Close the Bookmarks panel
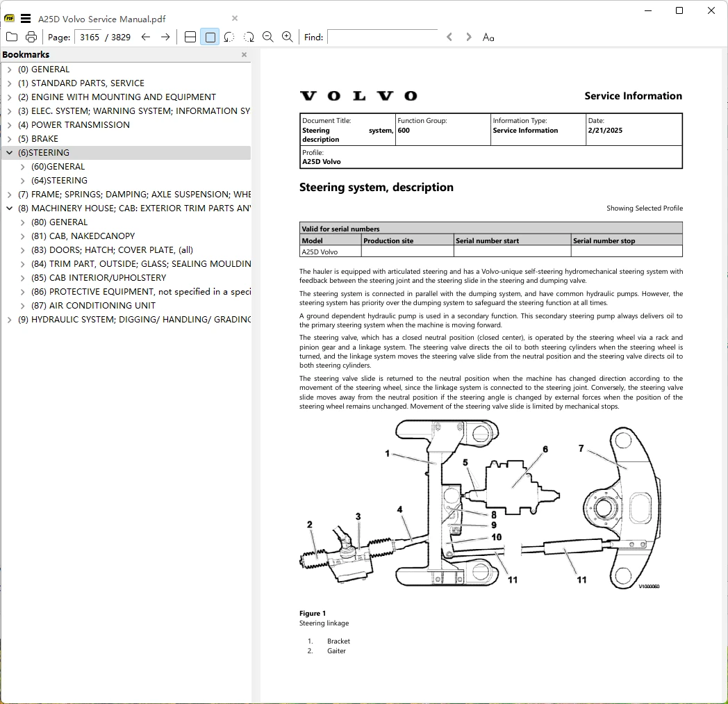The width and height of the screenshot is (728, 704). [x=244, y=55]
